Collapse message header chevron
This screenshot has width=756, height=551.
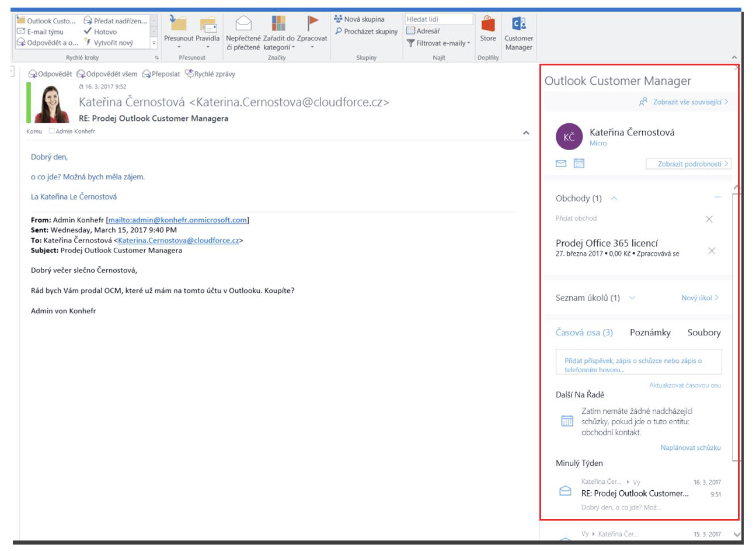point(526,133)
